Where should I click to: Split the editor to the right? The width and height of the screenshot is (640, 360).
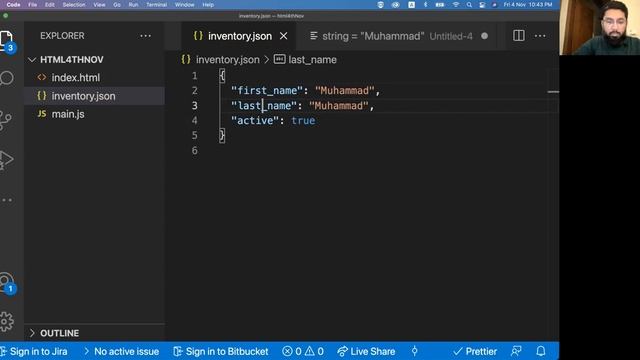click(519, 36)
